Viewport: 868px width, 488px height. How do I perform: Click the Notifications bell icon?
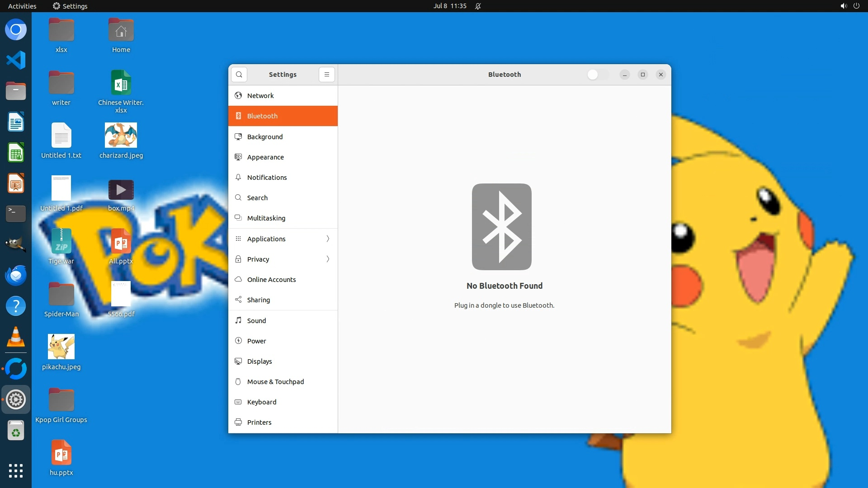pyautogui.click(x=238, y=177)
